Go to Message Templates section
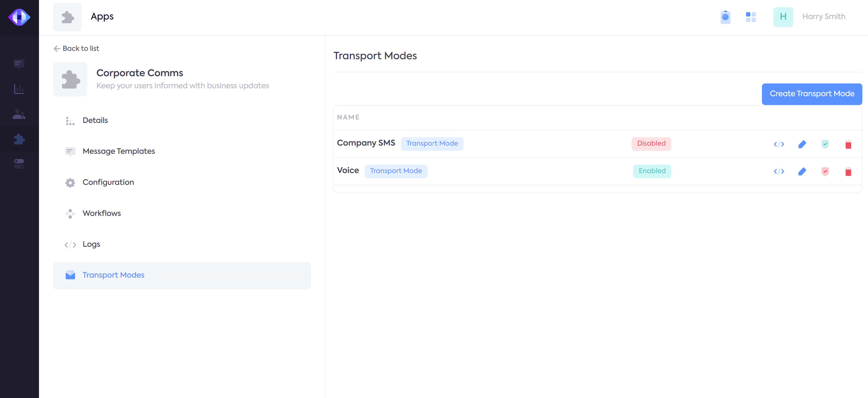The image size is (868, 398). (x=119, y=151)
